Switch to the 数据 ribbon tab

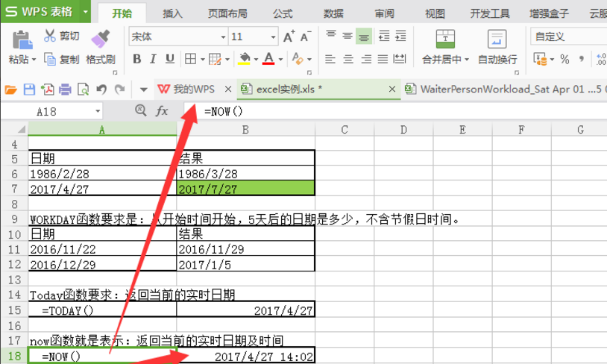tap(333, 13)
